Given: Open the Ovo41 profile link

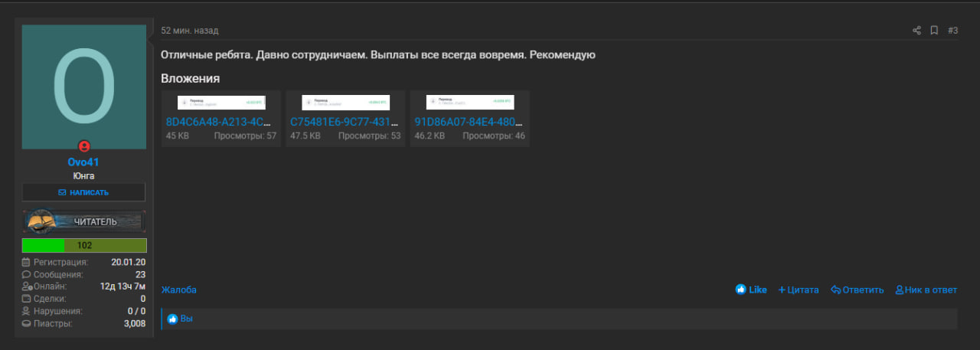Looking at the screenshot, I should click(x=83, y=162).
